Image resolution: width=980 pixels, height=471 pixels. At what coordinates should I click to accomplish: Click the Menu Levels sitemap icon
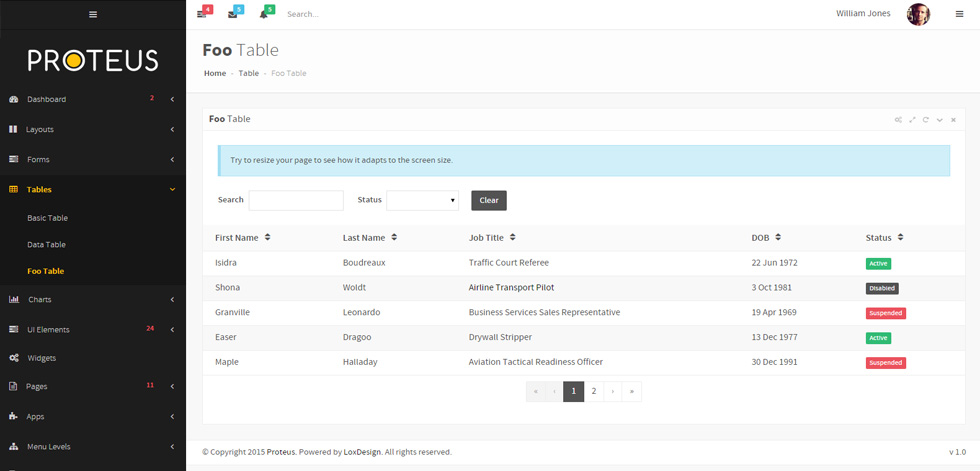14,447
